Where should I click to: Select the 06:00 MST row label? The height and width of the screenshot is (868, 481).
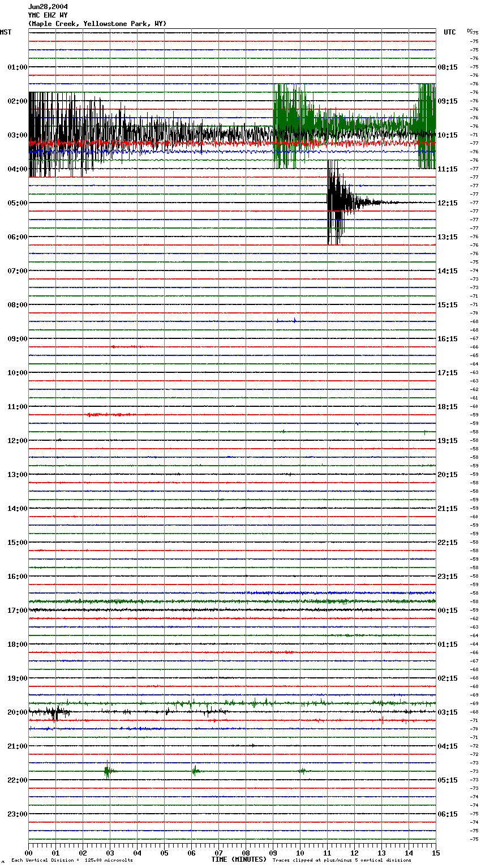pyautogui.click(x=18, y=237)
